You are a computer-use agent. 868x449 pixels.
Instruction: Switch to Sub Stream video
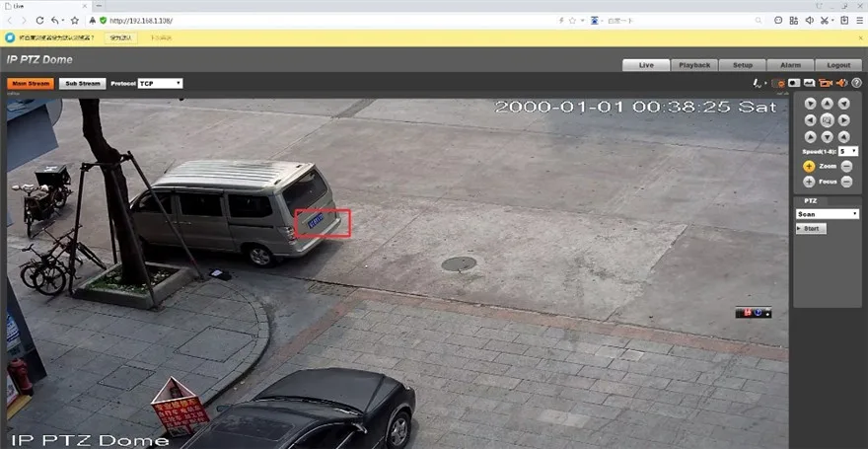pyautogui.click(x=83, y=84)
